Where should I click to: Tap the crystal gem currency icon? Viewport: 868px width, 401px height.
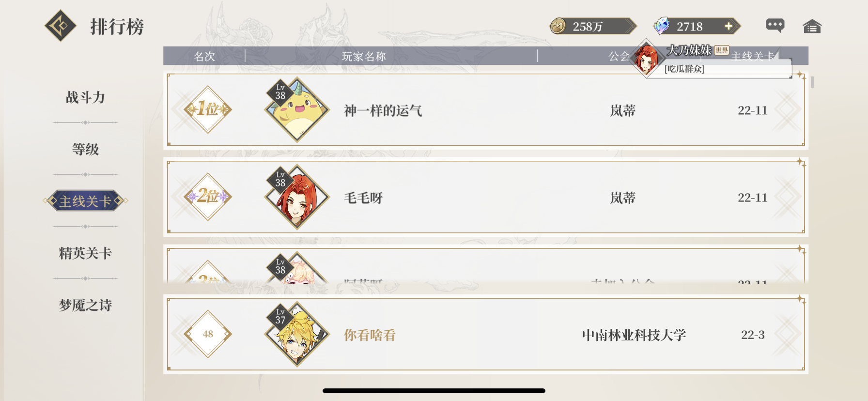(662, 26)
